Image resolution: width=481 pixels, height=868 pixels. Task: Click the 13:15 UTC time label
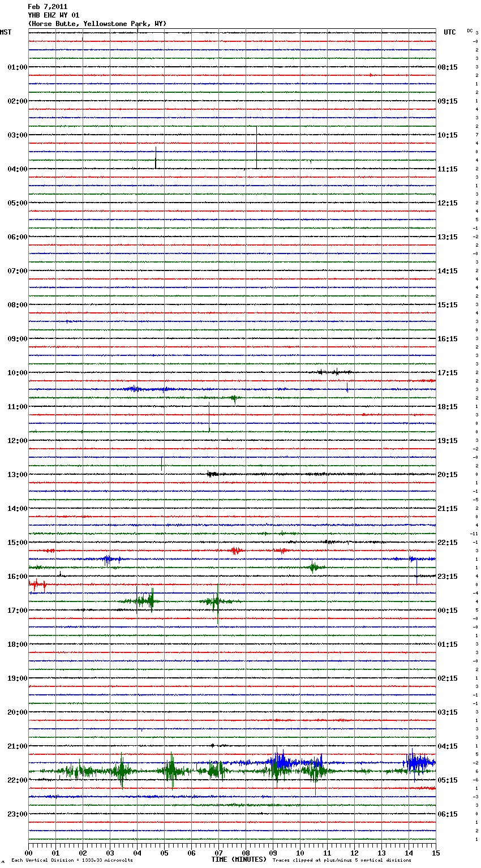(x=448, y=237)
